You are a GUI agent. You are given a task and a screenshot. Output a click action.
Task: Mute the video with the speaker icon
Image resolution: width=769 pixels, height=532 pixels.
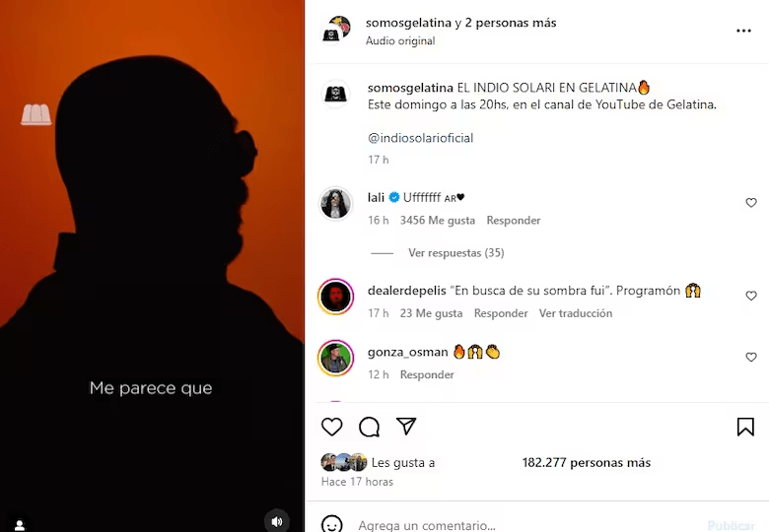pyautogui.click(x=277, y=522)
